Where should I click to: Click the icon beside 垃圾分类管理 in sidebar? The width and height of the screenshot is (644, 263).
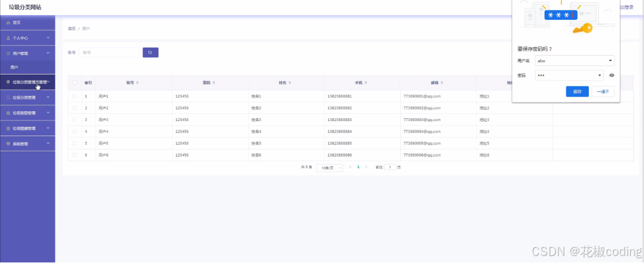(x=8, y=98)
